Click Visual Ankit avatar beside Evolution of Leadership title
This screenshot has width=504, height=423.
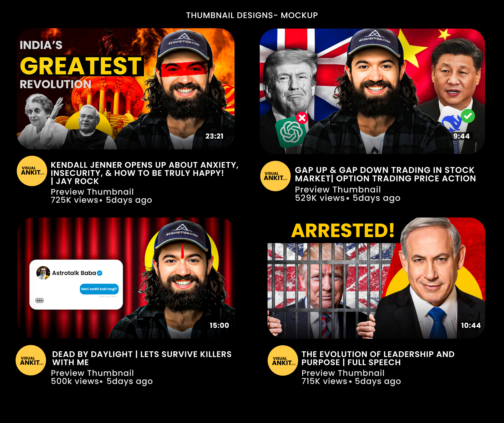click(283, 360)
